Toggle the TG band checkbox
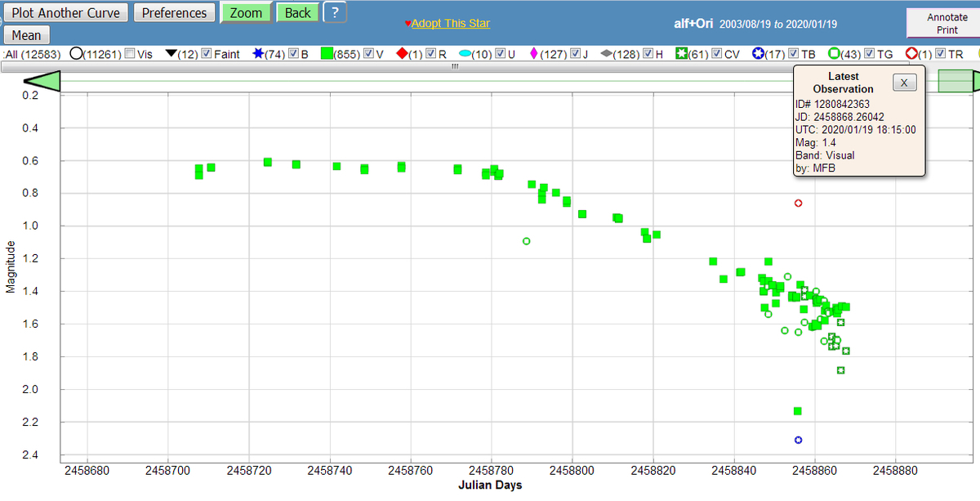Screen dimensions: 980x501 [x=871, y=54]
